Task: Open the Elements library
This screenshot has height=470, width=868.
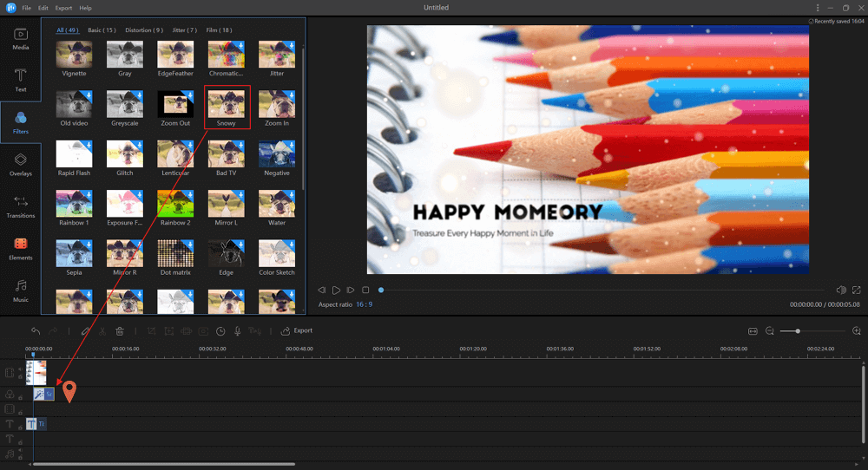Action: click(20, 249)
